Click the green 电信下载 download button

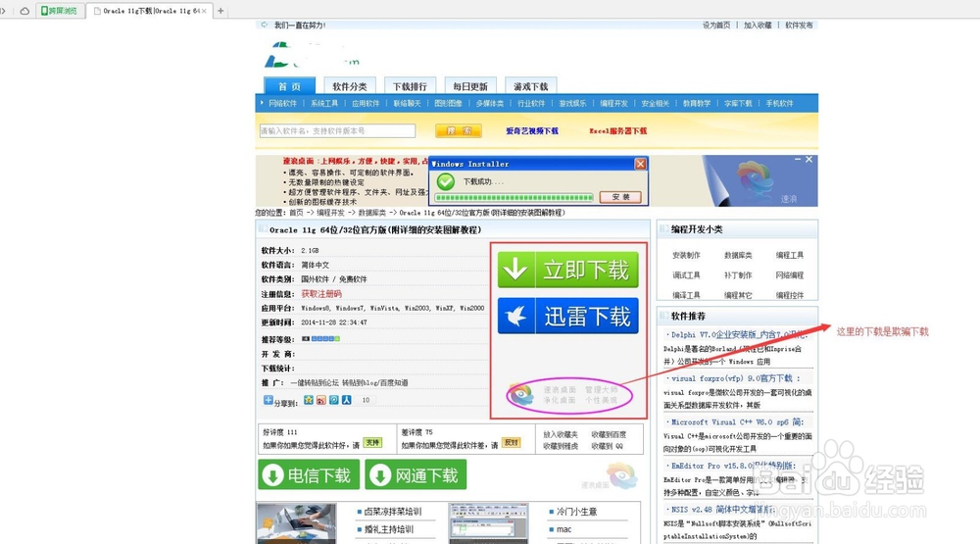pyautogui.click(x=309, y=475)
